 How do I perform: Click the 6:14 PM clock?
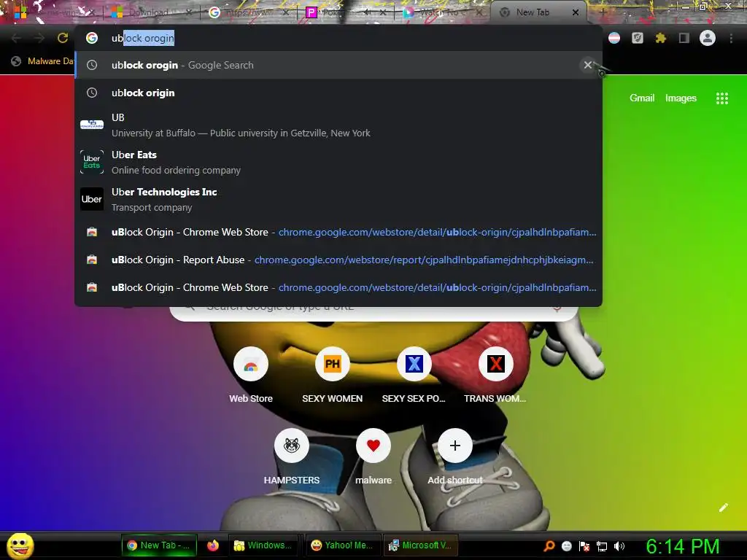682,546
